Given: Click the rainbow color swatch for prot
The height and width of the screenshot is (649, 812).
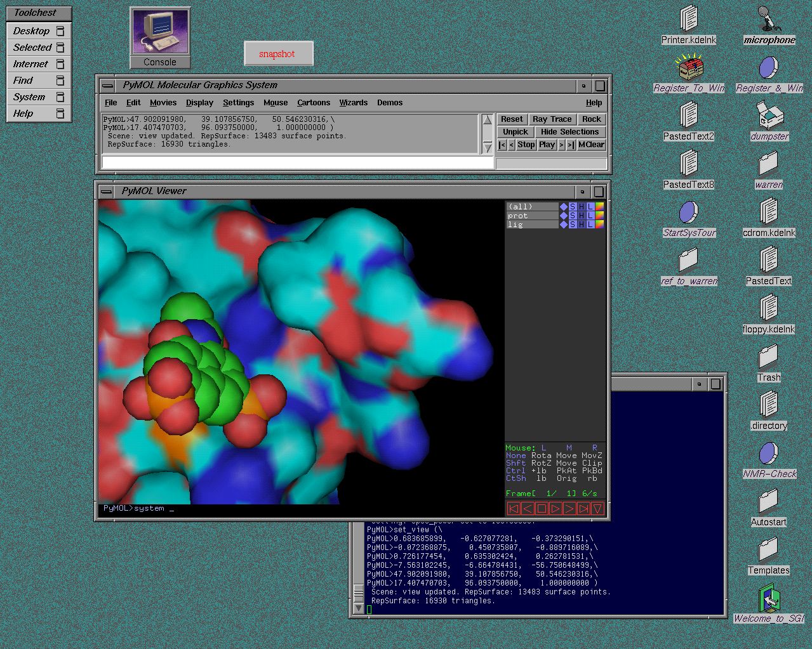Looking at the screenshot, I should (x=599, y=216).
